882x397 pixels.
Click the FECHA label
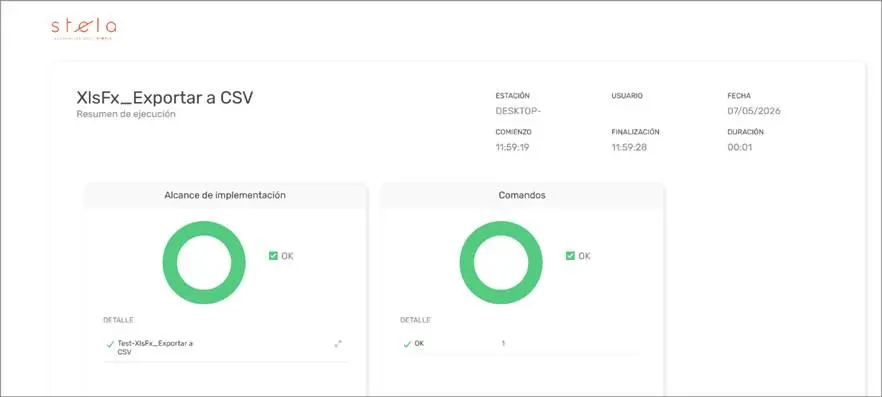coord(739,96)
